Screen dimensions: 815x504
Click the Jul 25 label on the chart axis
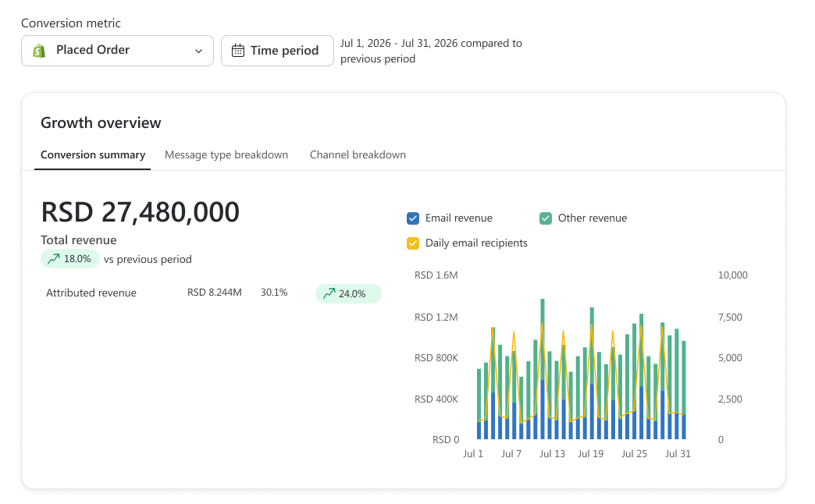pos(634,453)
